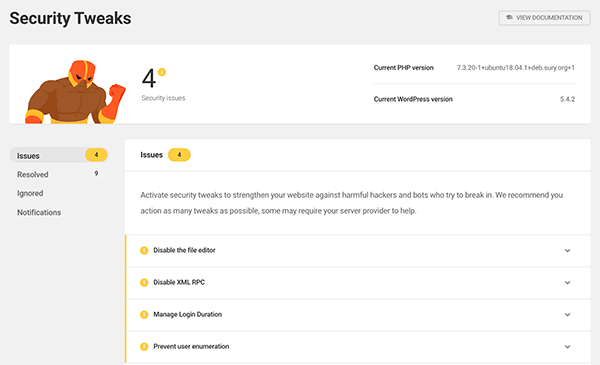Expand the Prevent user enumeration chevron
The width and height of the screenshot is (600, 365).
(567, 347)
